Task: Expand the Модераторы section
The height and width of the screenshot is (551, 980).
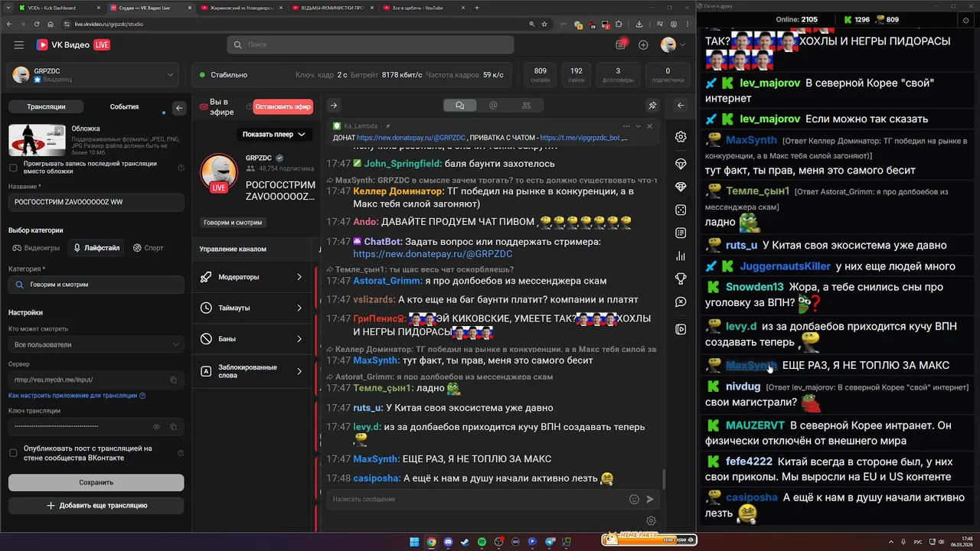Action: 252,277
